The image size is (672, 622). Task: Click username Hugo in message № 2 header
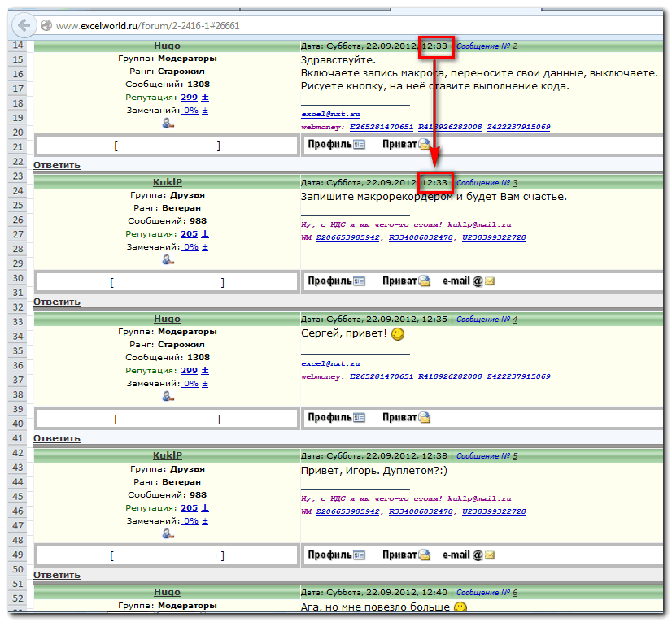[167, 46]
